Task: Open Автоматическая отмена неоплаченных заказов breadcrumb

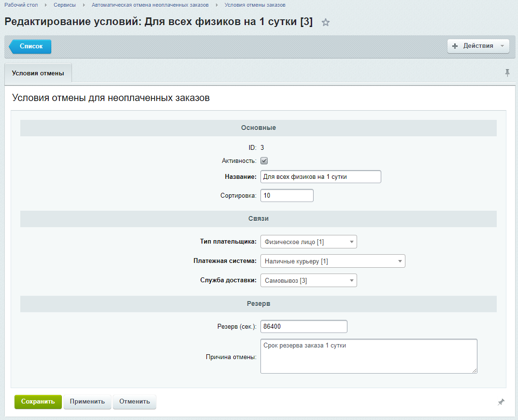Action: point(150,5)
